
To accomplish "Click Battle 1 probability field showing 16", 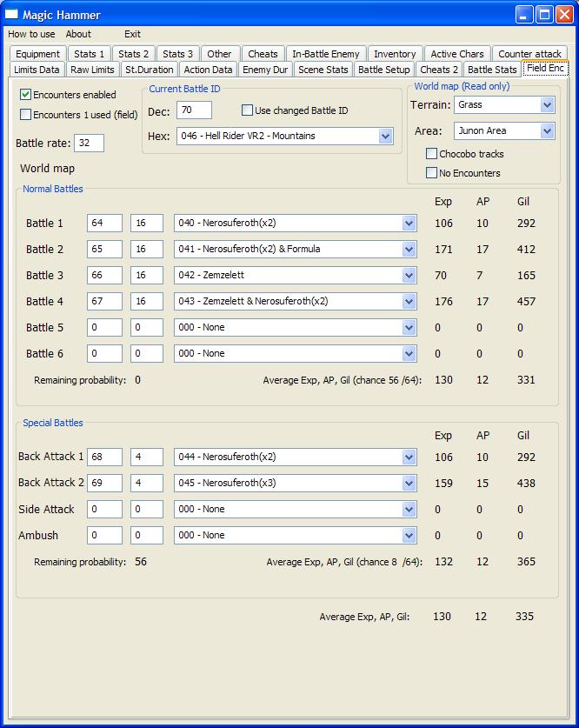I will [147, 223].
